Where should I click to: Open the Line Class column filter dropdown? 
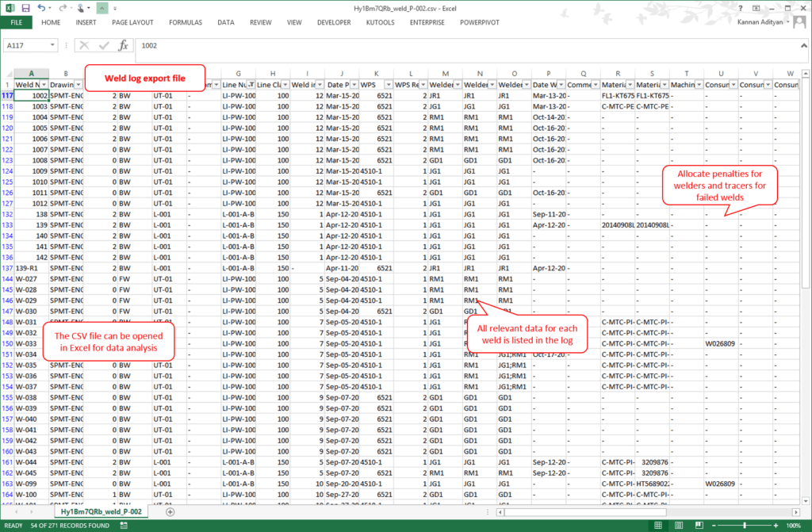click(285, 84)
